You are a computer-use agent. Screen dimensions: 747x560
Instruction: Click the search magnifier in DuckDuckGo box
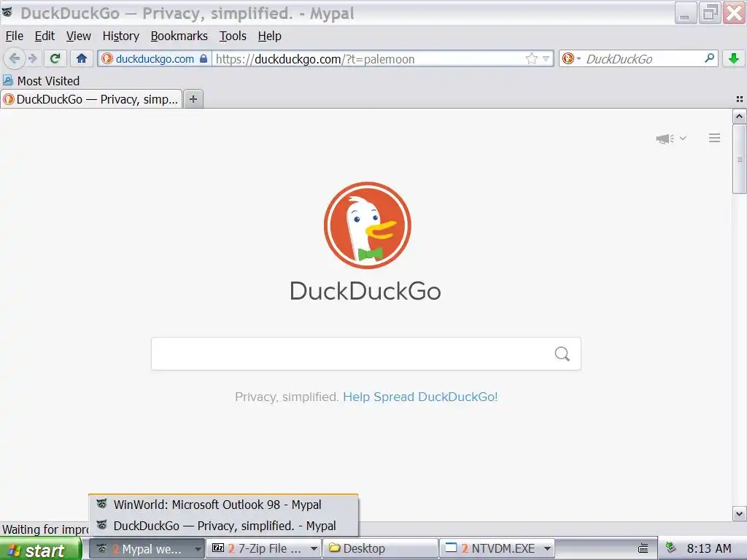point(562,354)
